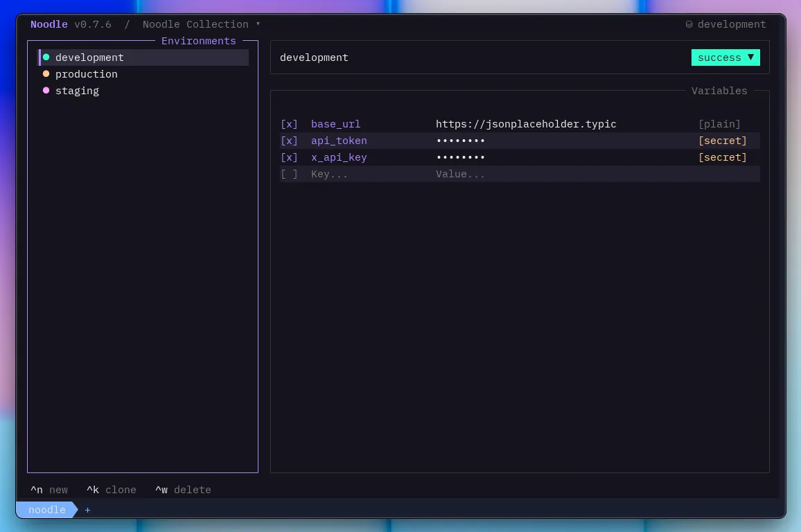Add a new tab with plus icon
801x532 pixels.
87,510
